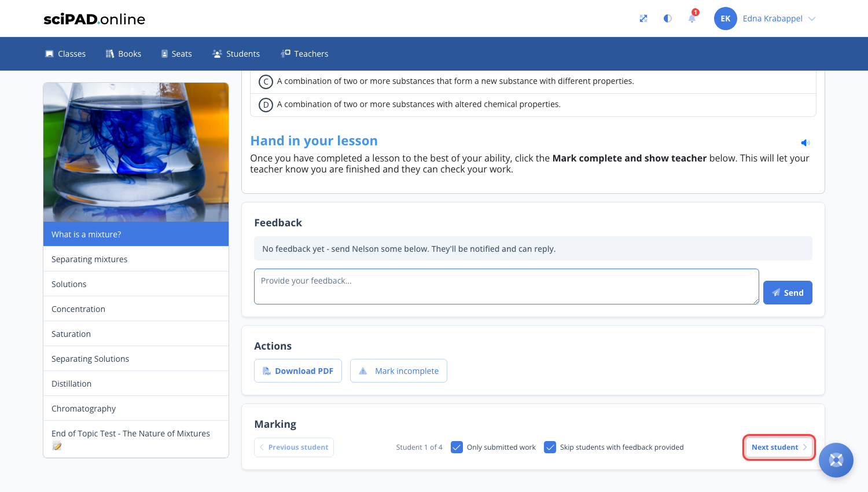Click 'Student 1 of 4' text

(x=419, y=447)
